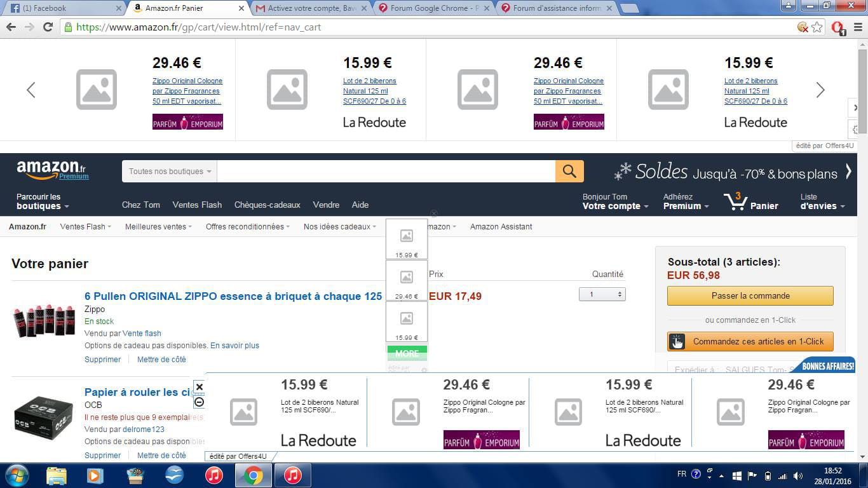Close the bottom Offers4U ad with the X
The width and height of the screenshot is (868, 488).
click(x=199, y=386)
